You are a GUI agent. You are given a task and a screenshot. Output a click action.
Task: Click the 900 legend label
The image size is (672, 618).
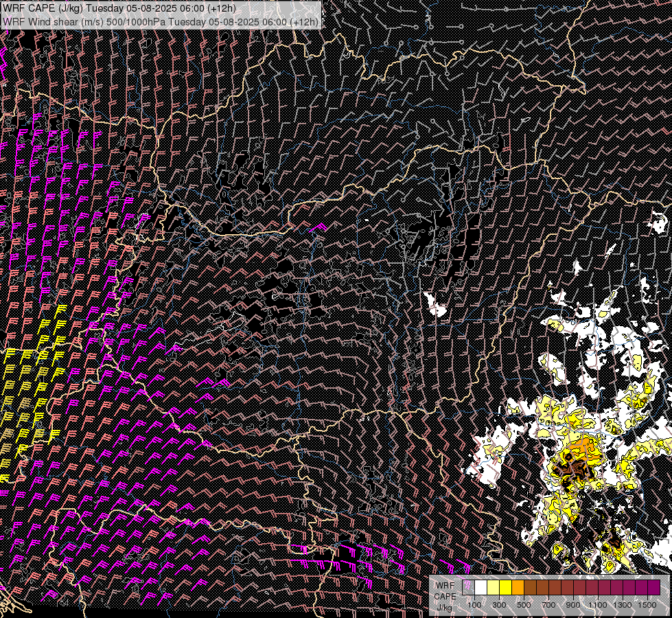(573, 605)
